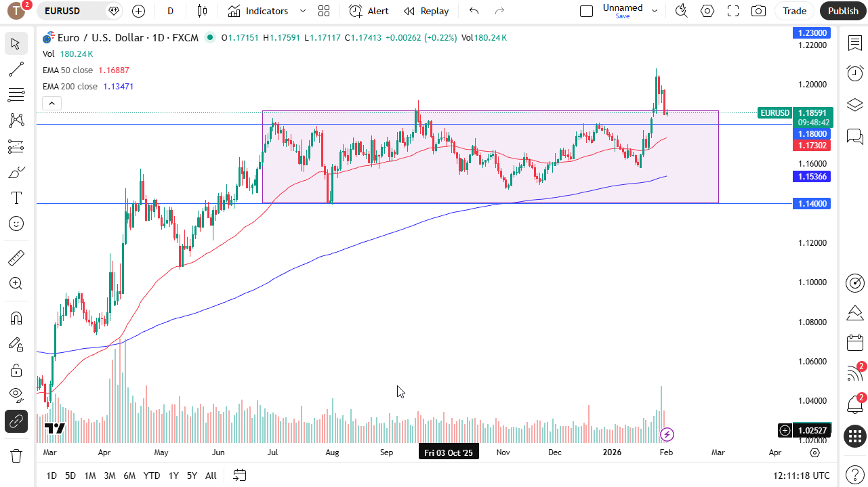Screen dimensions: 868x487
Task: Open the alerts clock panel
Action: click(855, 73)
